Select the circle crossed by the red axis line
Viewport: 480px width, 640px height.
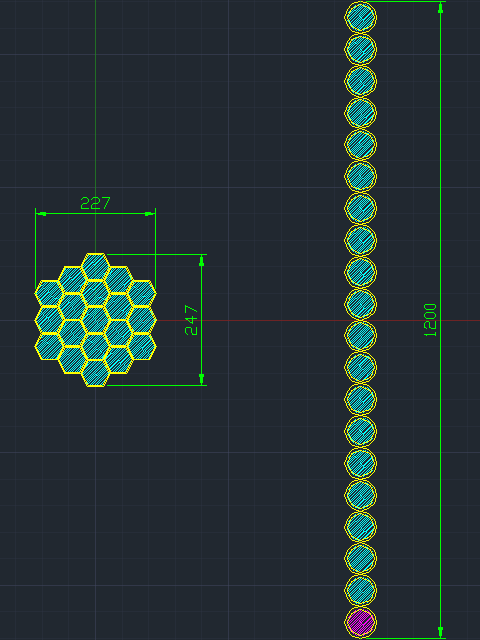(360, 336)
